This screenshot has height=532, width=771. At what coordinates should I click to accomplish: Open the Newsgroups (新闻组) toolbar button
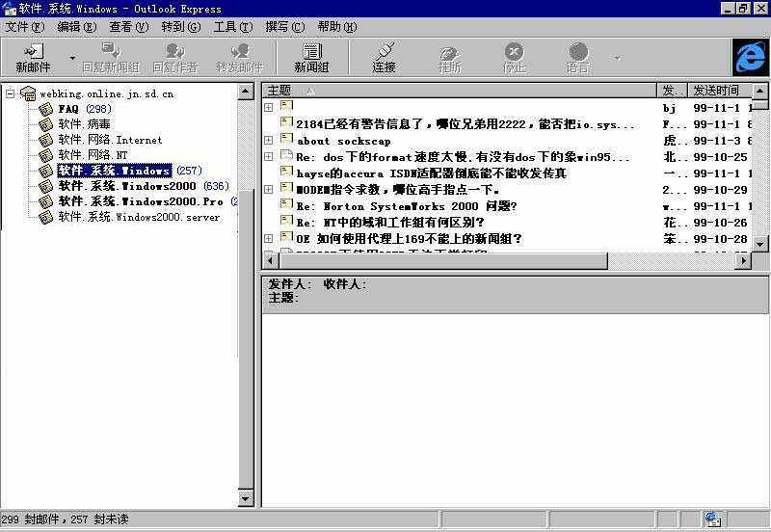tap(311, 58)
